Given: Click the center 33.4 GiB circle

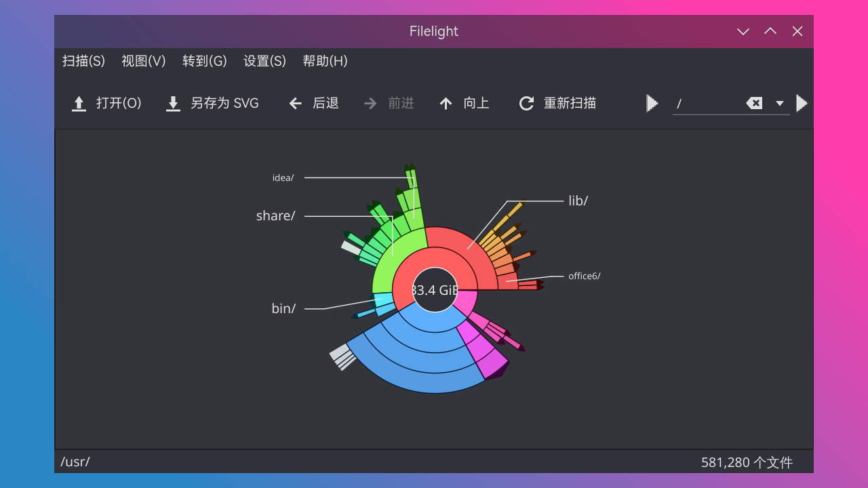Looking at the screenshot, I should pos(434,290).
